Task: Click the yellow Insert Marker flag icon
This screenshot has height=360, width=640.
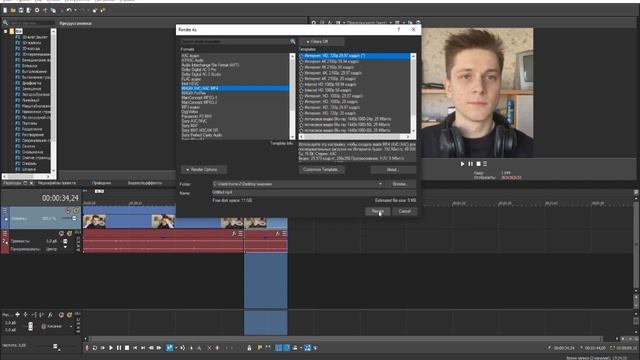Action: (260, 348)
